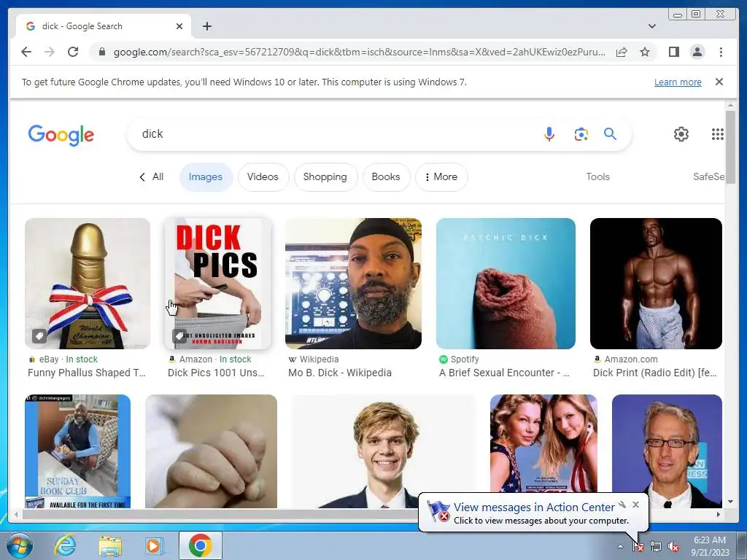Share this page icon in address bar
The height and width of the screenshot is (560, 747).
coord(622,52)
